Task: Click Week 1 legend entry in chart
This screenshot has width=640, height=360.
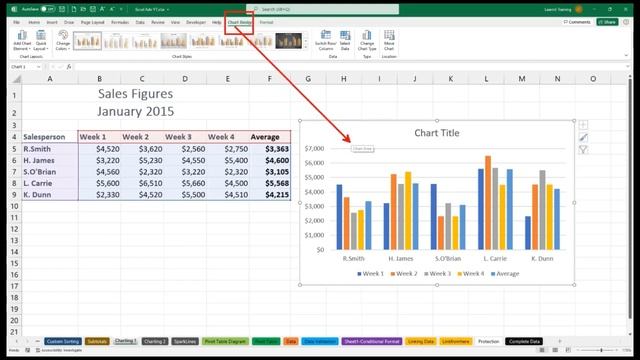Action: (x=371, y=273)
